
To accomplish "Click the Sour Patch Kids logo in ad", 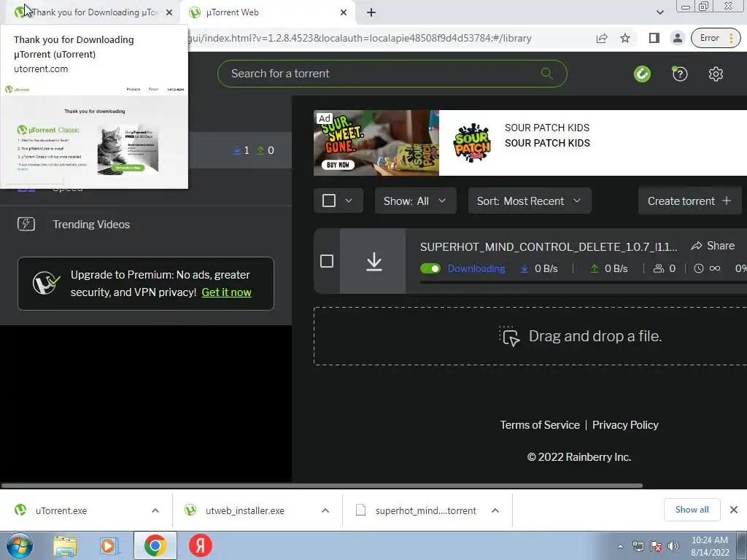I will (472, 143).
